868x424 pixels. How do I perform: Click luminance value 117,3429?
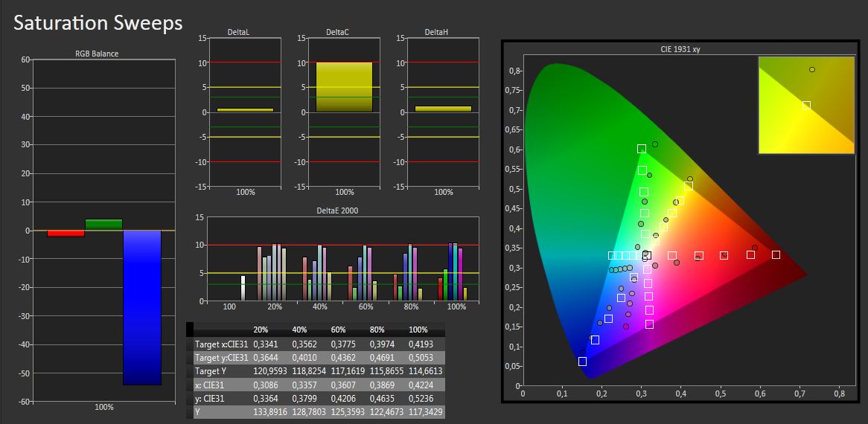[425, 412]
